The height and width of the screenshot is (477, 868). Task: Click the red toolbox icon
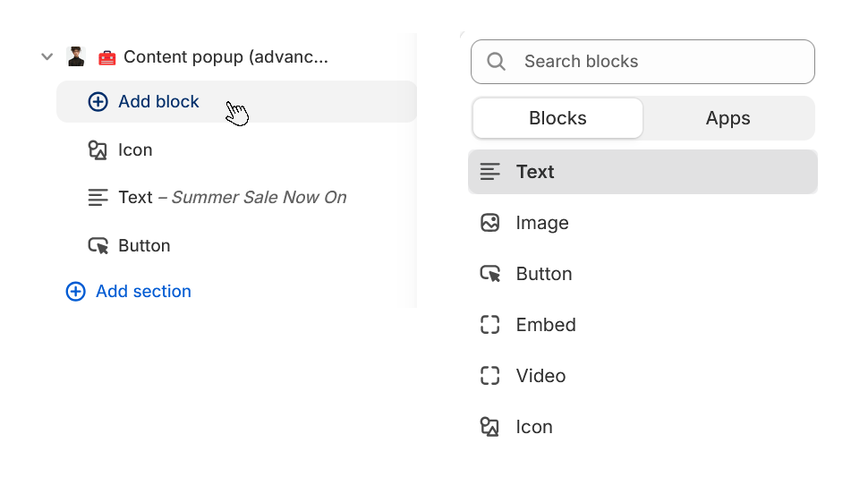click(106, 57)
